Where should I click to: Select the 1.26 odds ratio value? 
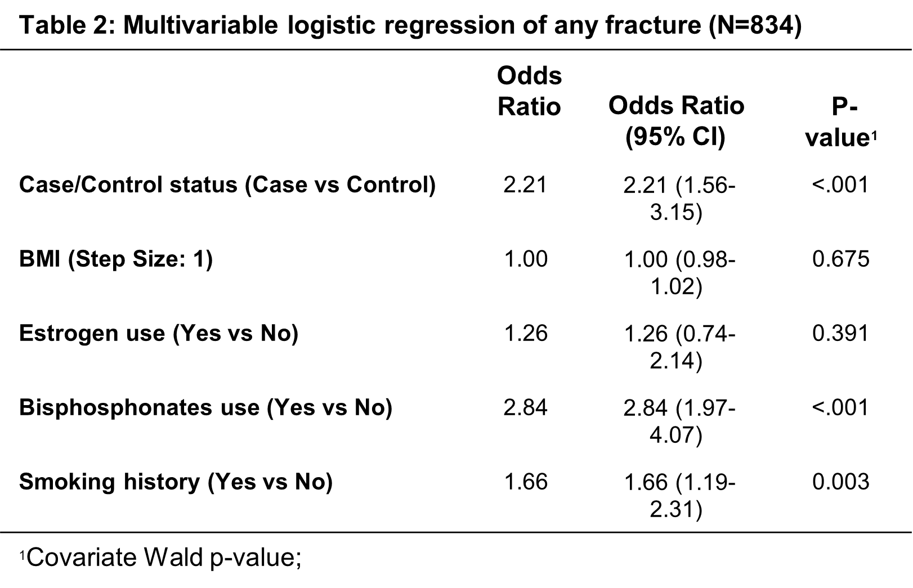tap(525, 334)
